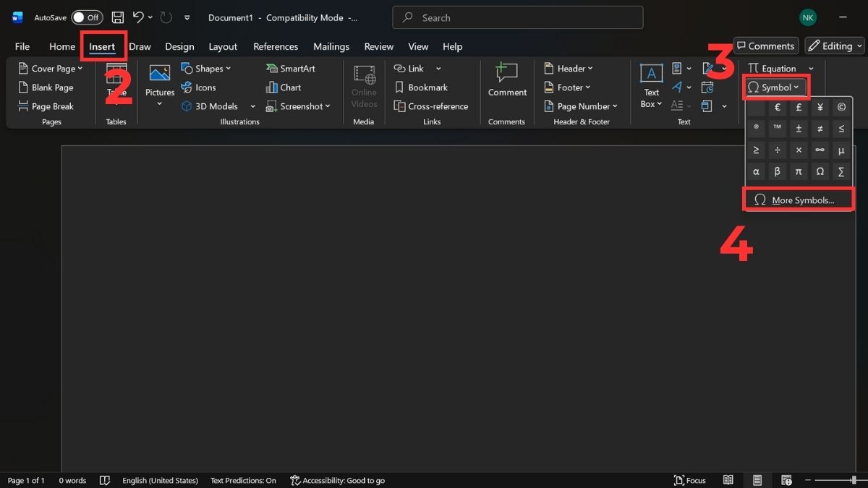This screenshot has height=488, width=868.
Task: Click the Save icon in title bar
Action: click(117, 17)
